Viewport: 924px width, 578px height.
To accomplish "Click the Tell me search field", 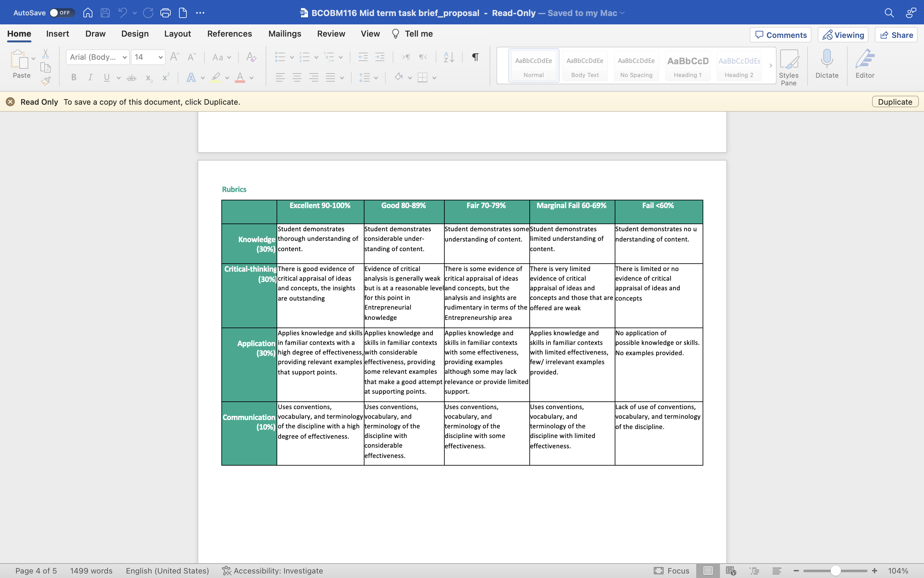I will pyautogui.click(x=412, y=34).
